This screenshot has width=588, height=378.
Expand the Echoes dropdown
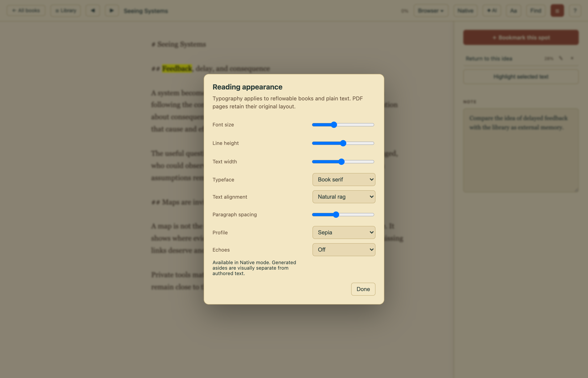click(x=344, y=249)
